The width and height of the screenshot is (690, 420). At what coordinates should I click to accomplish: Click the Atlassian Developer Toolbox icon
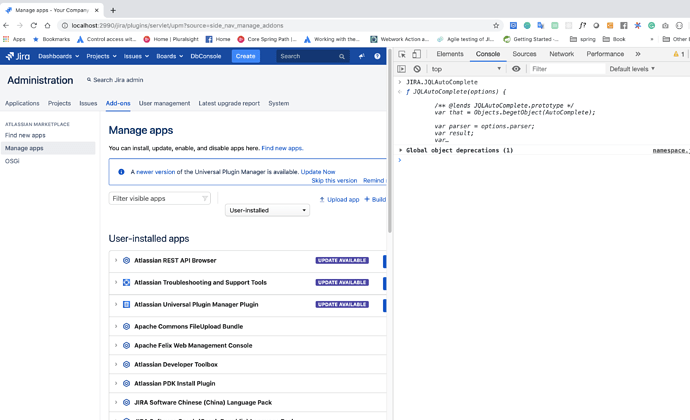tap(126, 365)
